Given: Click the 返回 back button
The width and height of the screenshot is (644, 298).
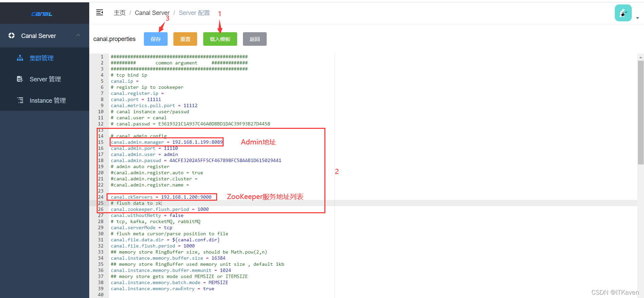Looking at the screenshot, I should tap(255, 39).
